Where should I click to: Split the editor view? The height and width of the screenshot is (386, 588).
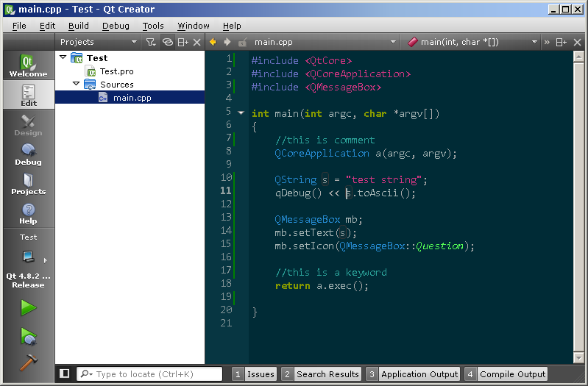coord(561,43)
